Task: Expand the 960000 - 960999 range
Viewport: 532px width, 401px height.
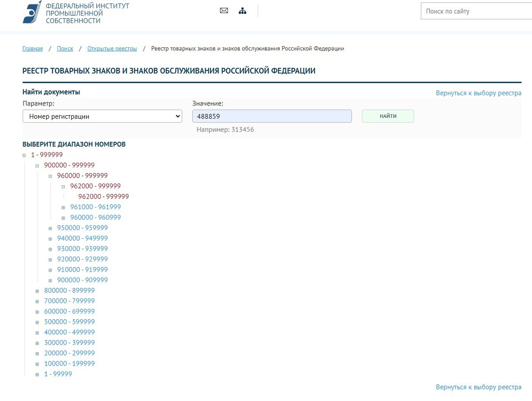Action: (63, 217)
